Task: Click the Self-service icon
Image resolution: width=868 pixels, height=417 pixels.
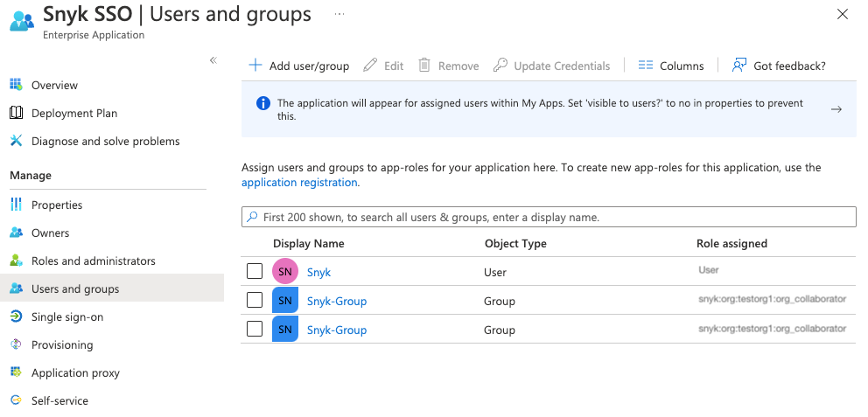Action: pyautogui.click(x=16, y=400)
